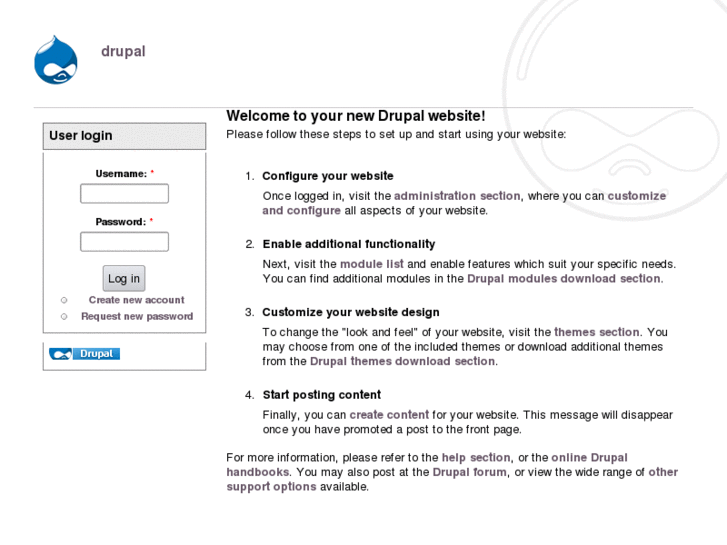
Task: Open the administration section link
Action: click(x=457, y=196)
